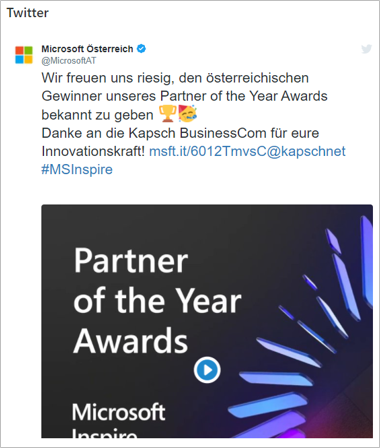The image size is (380, 448).
Task: Click the party face emoji
Action: click(187, 113)
